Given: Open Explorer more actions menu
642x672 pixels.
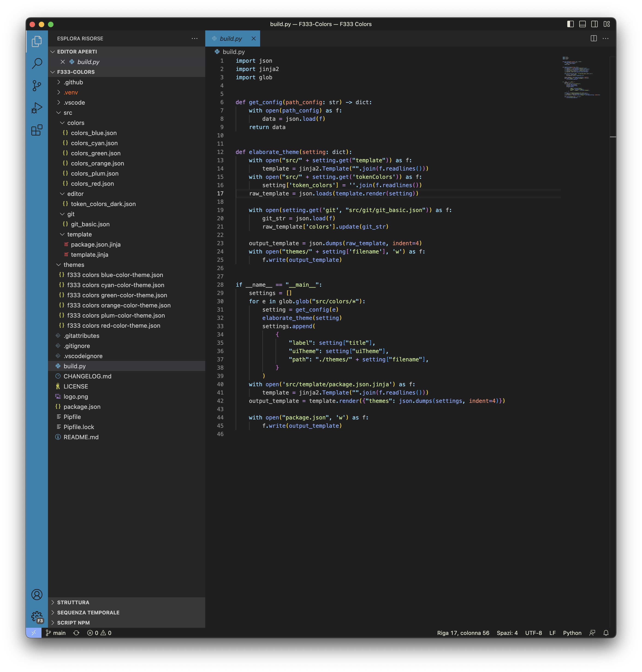Looking at the screenshot, I should pyautogui.click(x=194, y=39).
